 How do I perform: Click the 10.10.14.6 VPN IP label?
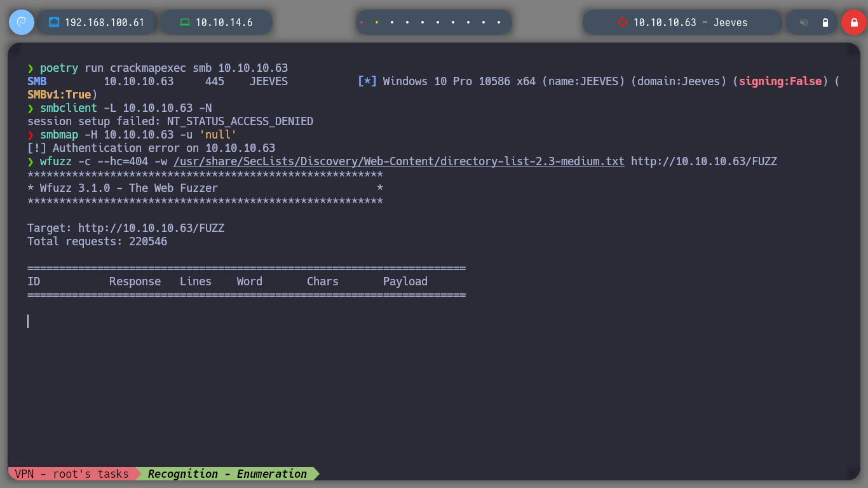(x=224, y=22)
